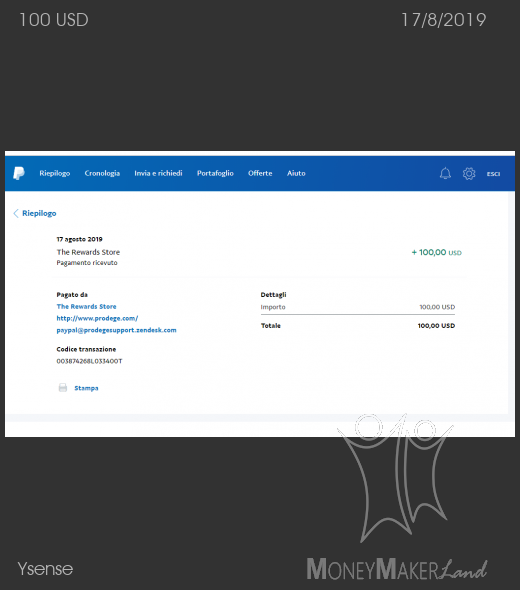520x590 pixels.
Task: Click the printer icon beside Stampa
Action: pyautogui.click(x=63, y=388)
